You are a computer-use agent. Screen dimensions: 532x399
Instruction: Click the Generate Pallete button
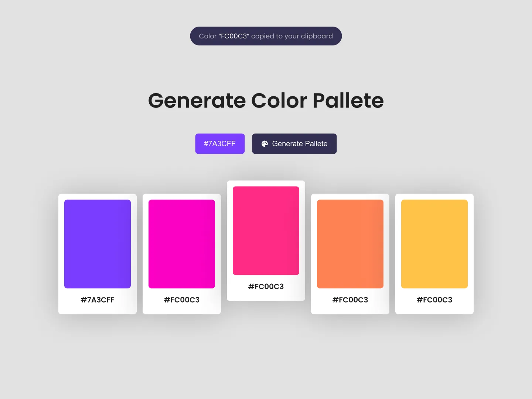click(294, 143)
